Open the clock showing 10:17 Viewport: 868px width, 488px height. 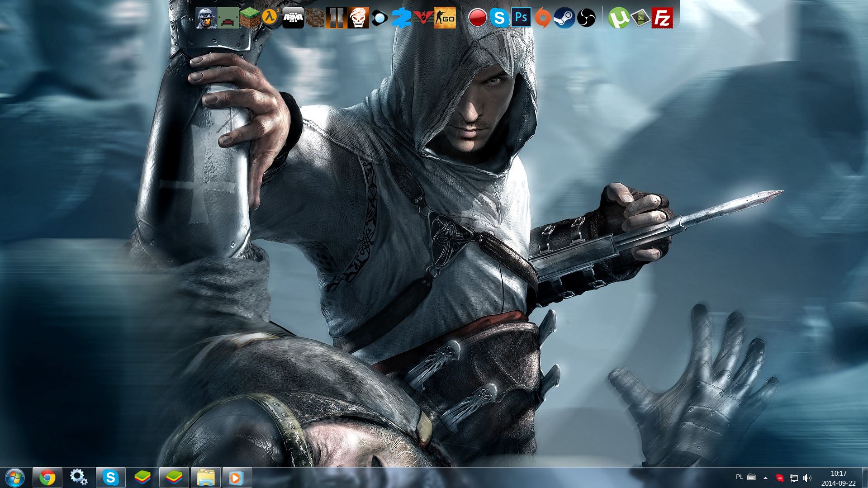coord(839,478)
